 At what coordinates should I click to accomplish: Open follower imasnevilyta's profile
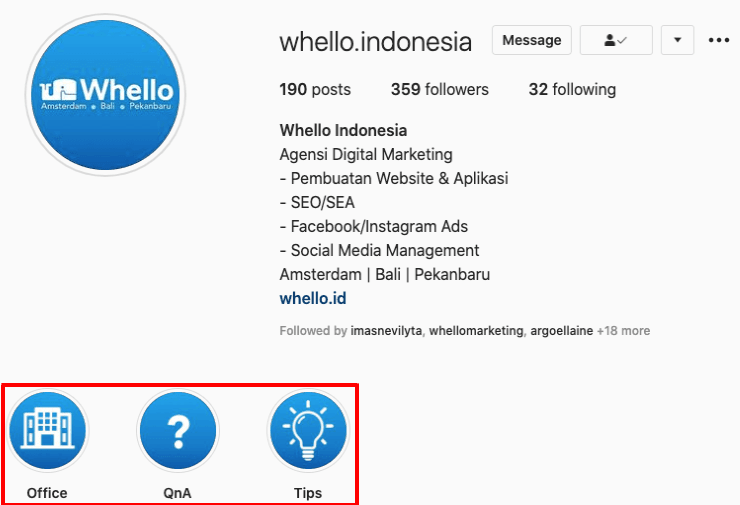pyautogui.click(x=386, y=330)
